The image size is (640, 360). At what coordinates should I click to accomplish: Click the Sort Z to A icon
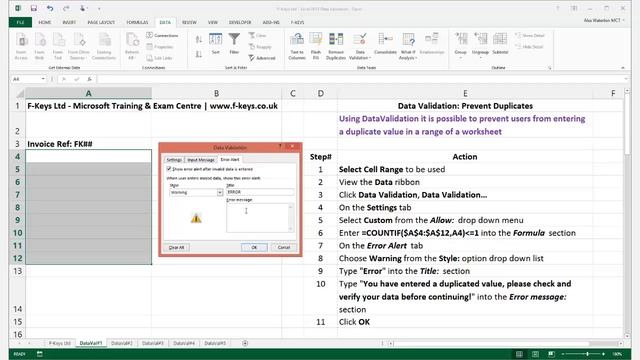(199, 54)
